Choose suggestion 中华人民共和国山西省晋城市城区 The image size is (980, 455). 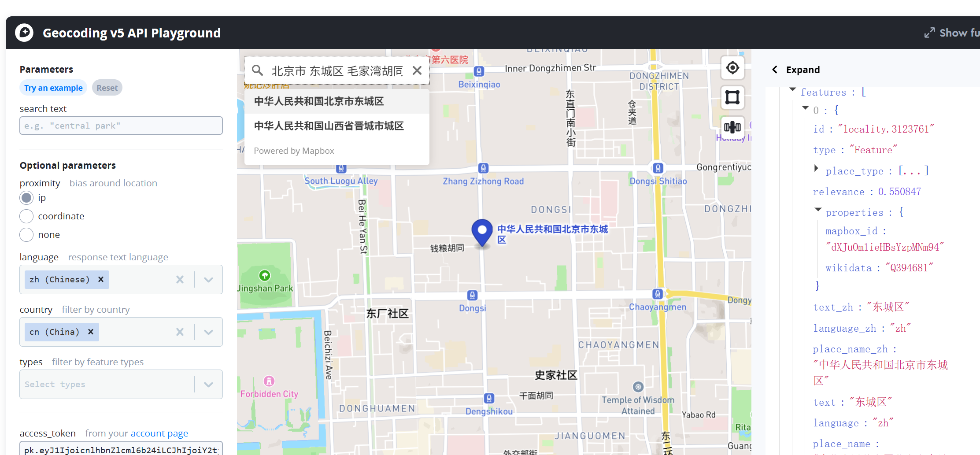pos(337,126)
